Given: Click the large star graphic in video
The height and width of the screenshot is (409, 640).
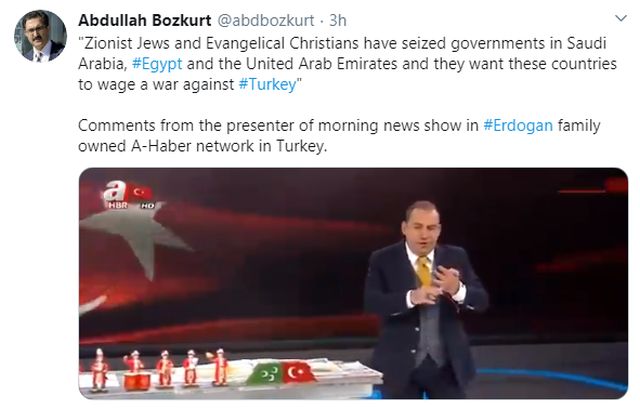Looking at the screenshot, I should 135,237.
